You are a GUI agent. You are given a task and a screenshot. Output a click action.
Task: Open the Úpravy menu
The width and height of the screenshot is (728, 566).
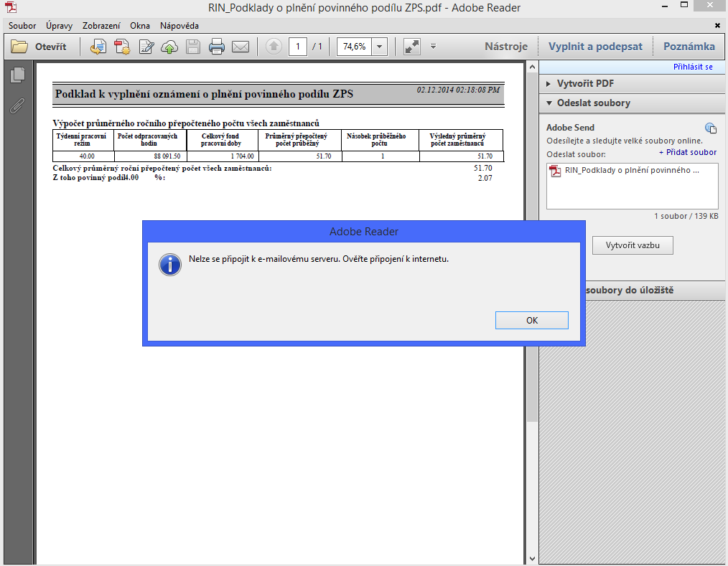[59, 26]
